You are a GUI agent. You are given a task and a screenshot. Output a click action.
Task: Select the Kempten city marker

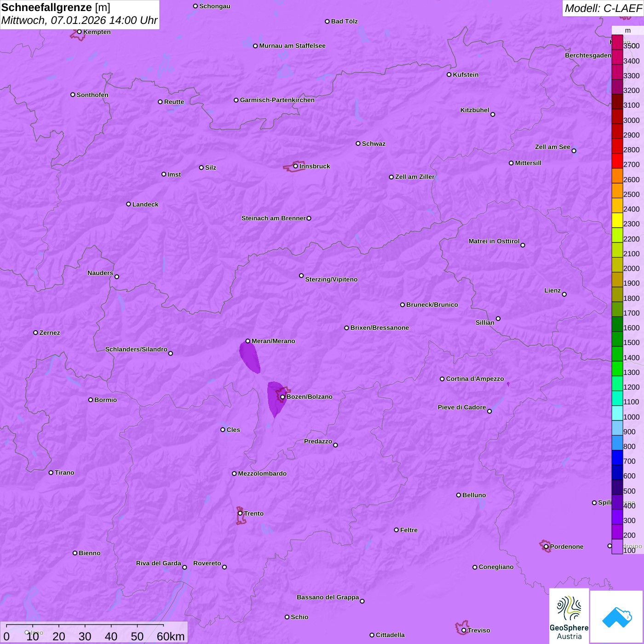click(x=79, y=32)
